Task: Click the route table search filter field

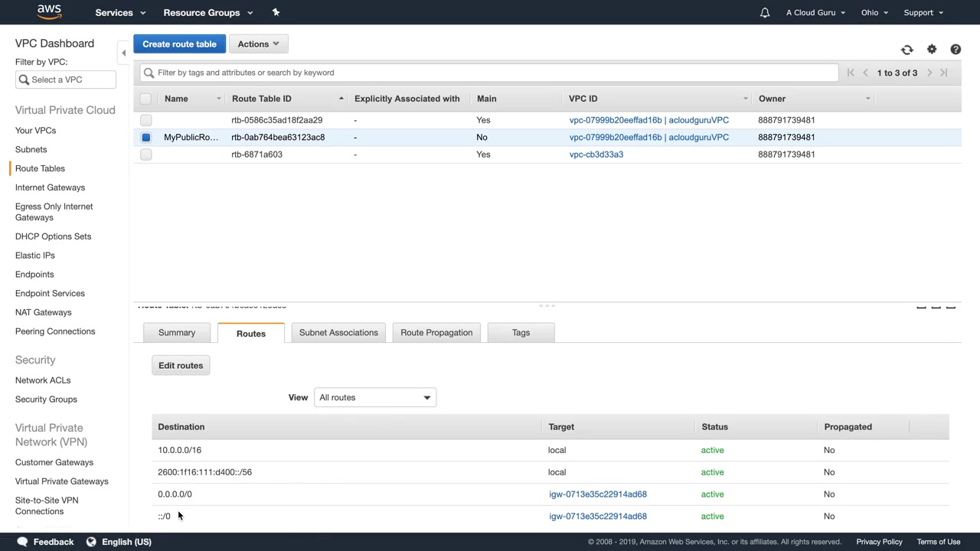Action: click(490, 73)
